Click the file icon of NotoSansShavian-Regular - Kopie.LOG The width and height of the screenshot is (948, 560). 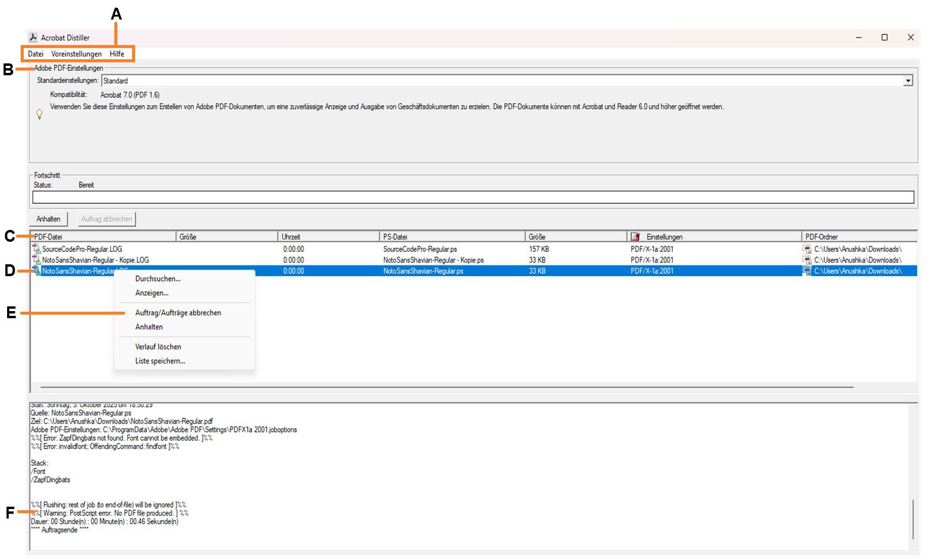pos(36,260)
